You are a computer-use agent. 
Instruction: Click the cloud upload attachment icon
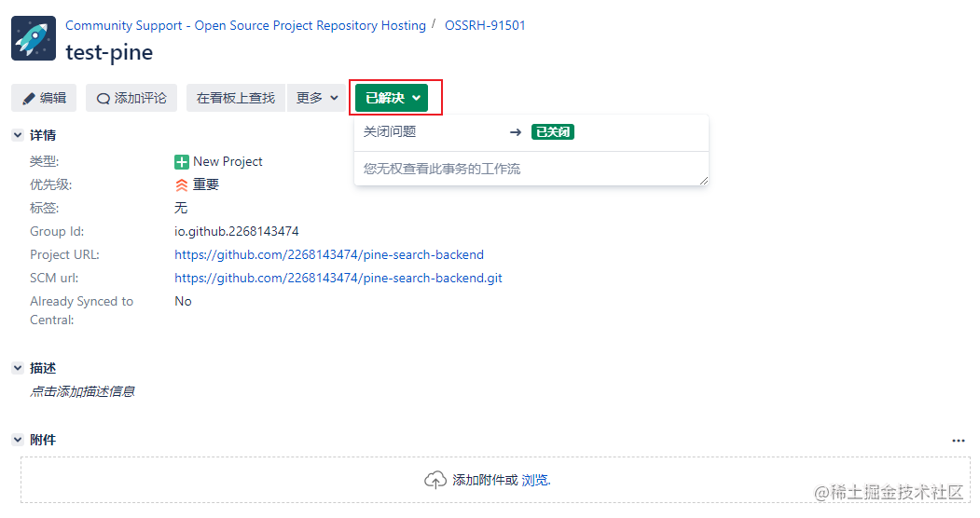pyautogui.click(x=435, y=480)
